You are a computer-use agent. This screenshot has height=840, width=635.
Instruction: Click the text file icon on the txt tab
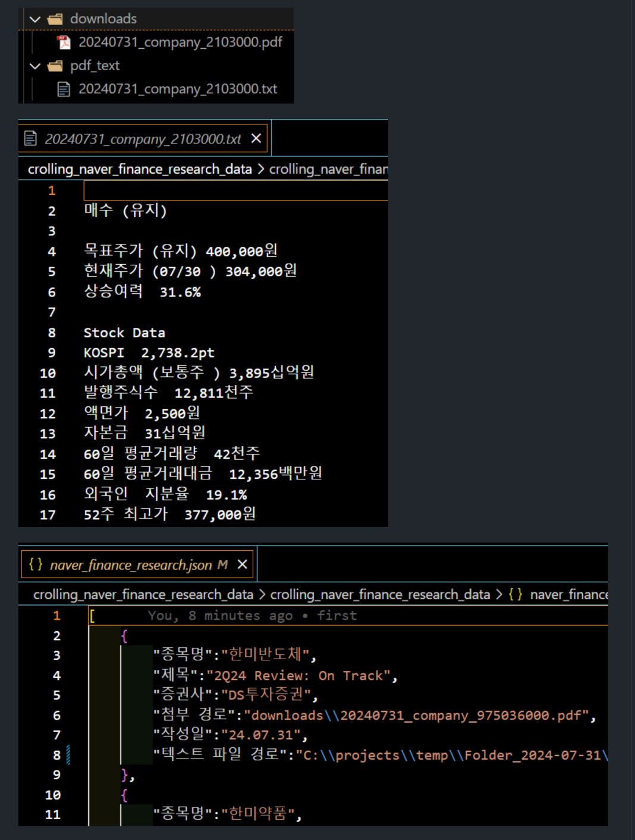pos(30,139)
